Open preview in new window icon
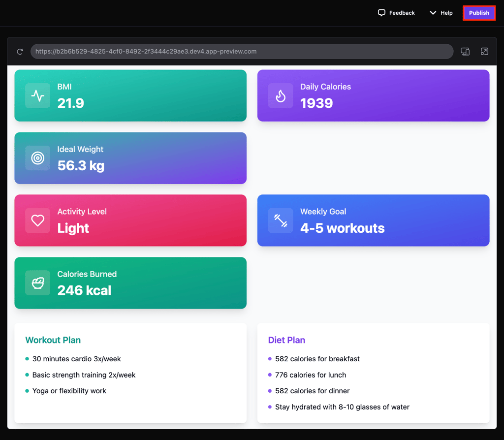504x440 pixels. click(484, 51)
